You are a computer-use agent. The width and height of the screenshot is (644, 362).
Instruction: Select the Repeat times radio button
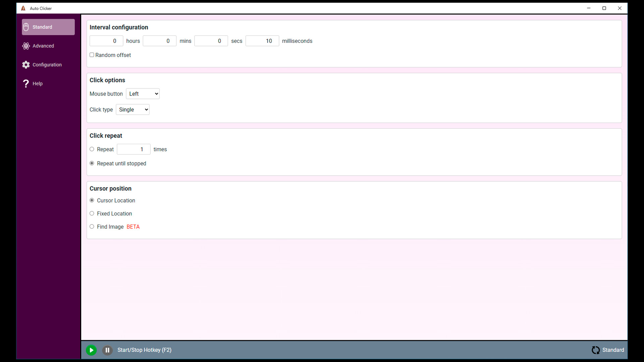coord(92,149)
